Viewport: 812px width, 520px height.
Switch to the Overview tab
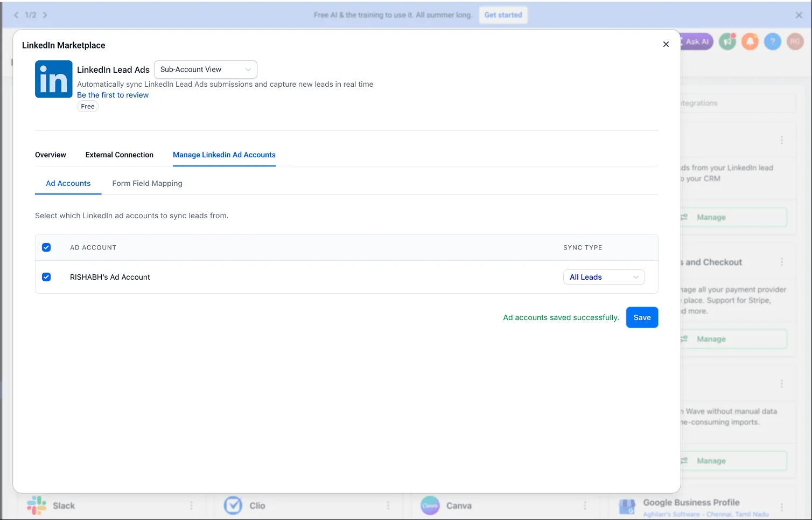click(51, 155)
